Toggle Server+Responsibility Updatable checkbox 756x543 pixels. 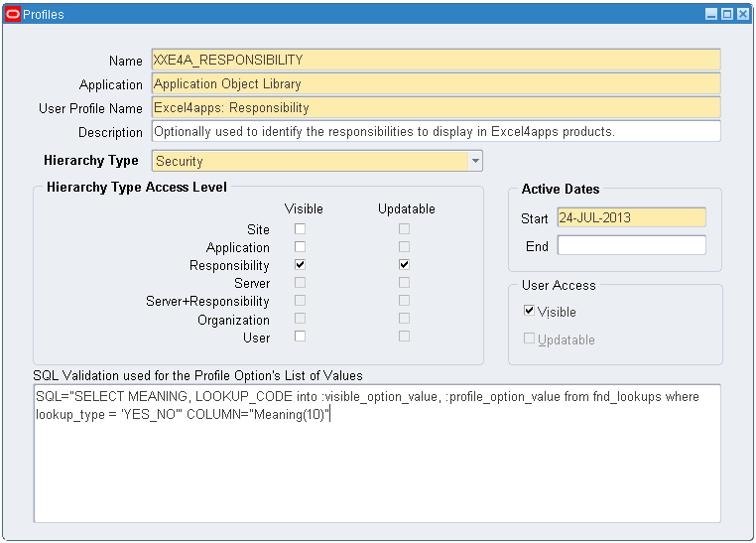click(x=404, y=301)
